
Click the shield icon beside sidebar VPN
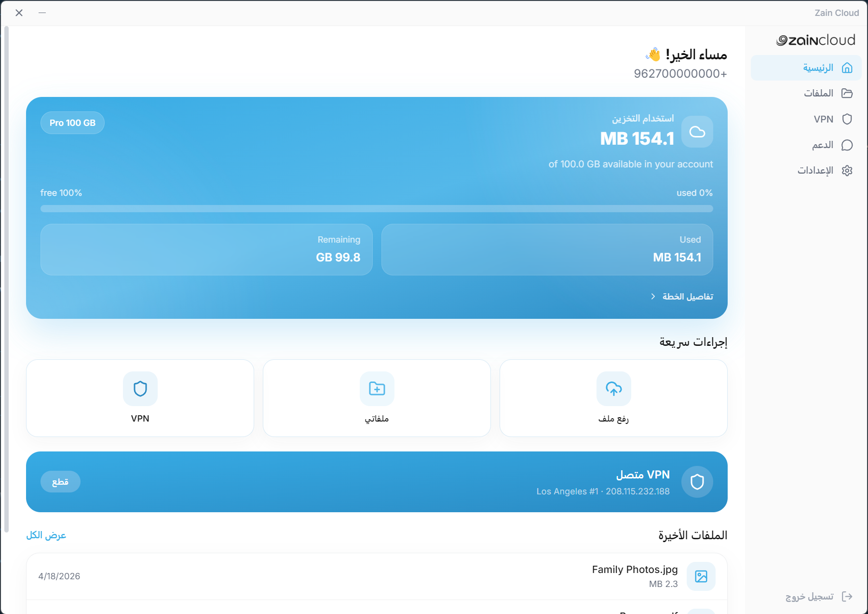tap(847, 119)
